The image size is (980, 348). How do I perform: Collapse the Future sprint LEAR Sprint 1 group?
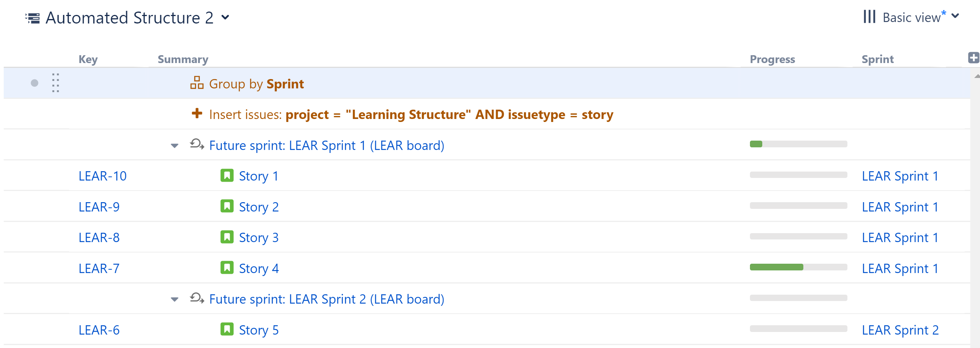pyautogui.click(x=175, y=145)
